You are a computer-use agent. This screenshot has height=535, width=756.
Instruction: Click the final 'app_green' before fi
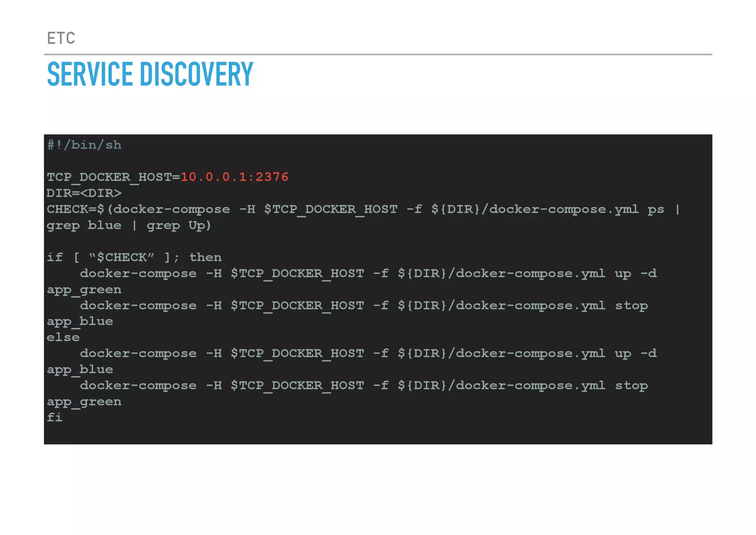pyautogui.click(x=84, y=402)
